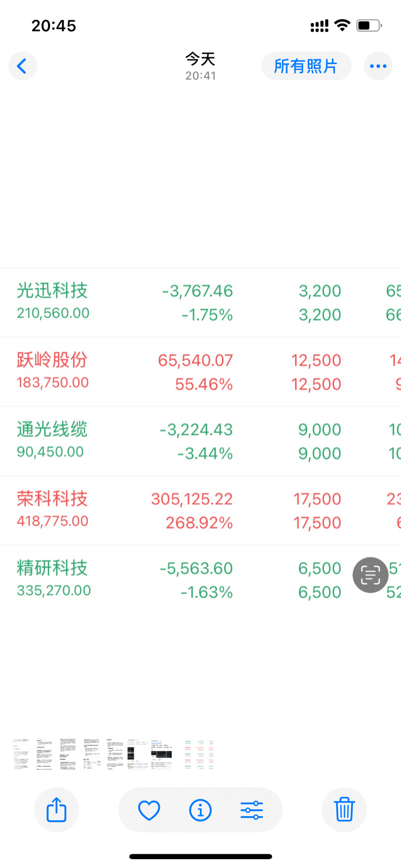Open the edit adjustments sliders icon
The height and width of the screenshot is (868, 401).
pos(252,810)
